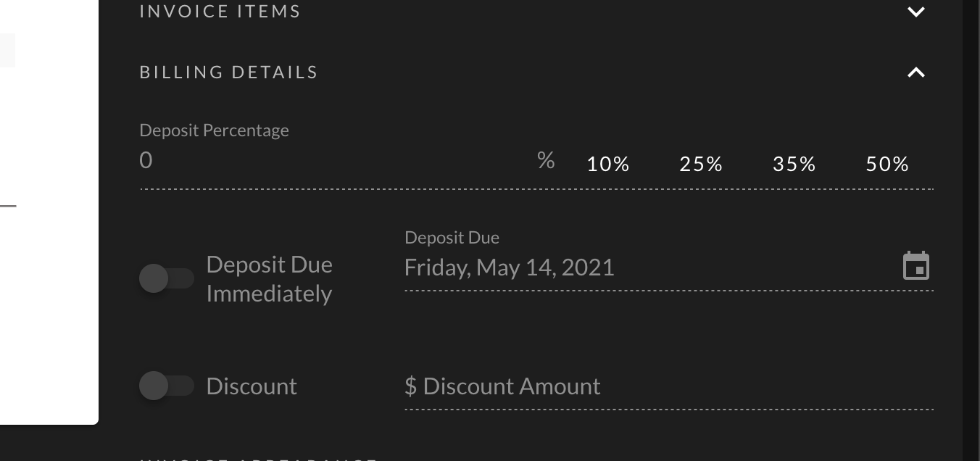Click the vertical scrollbar on the right edge
This screenshot has width=980, height=461.
point(971,230)
